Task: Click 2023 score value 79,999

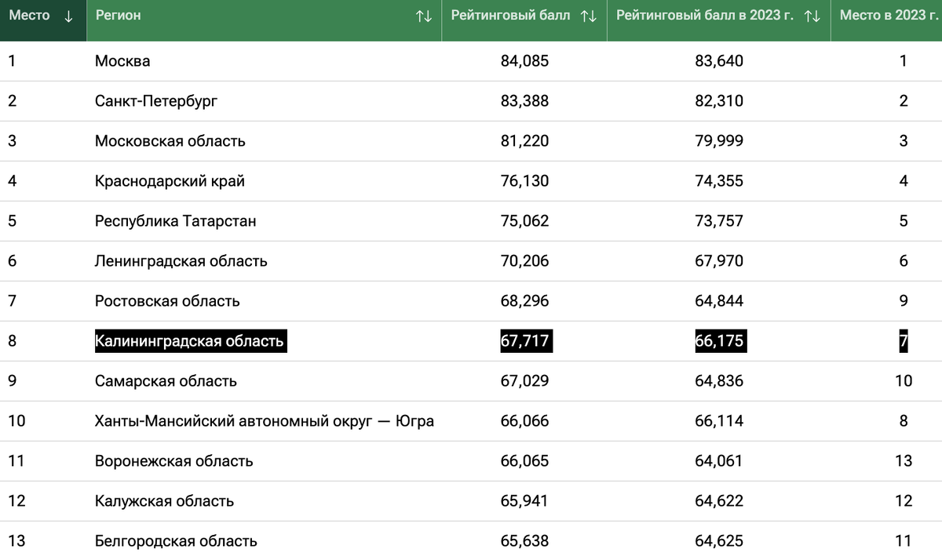Action: pos(719,141)
